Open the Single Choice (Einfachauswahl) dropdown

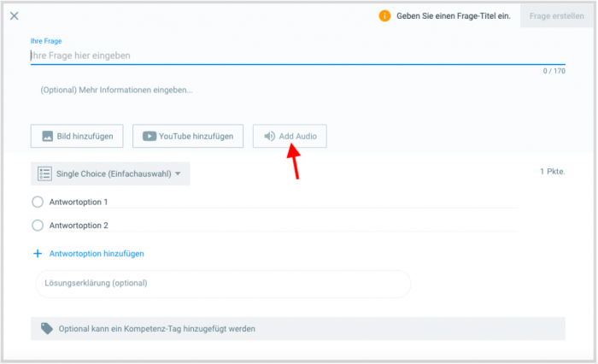point(110,174)
